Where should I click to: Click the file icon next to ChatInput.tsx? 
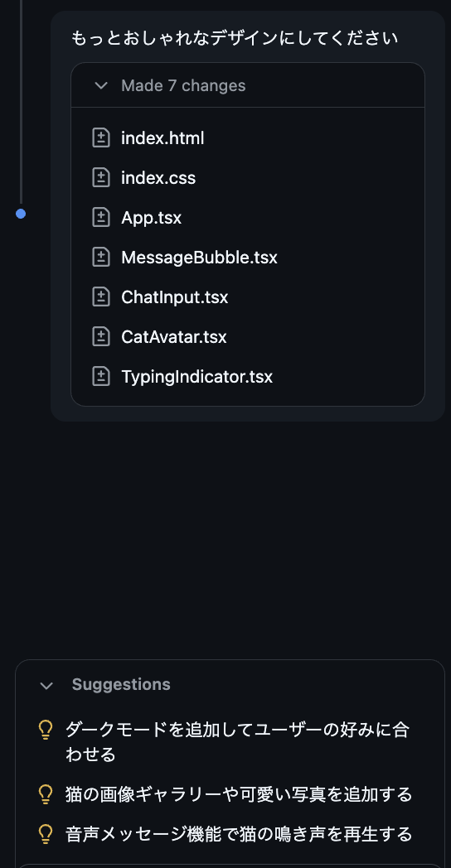pyautogui.click(x=101, y=297)
